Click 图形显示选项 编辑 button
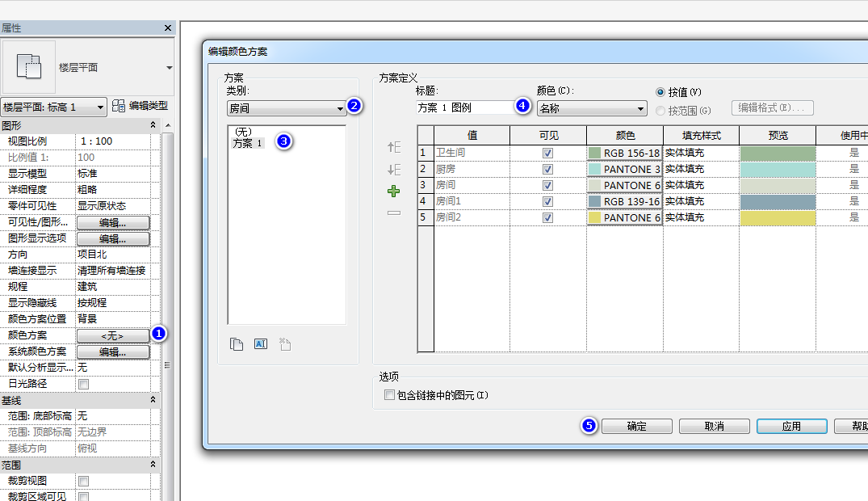Viewport: 868px width, 501px height. tap(113, 239)
